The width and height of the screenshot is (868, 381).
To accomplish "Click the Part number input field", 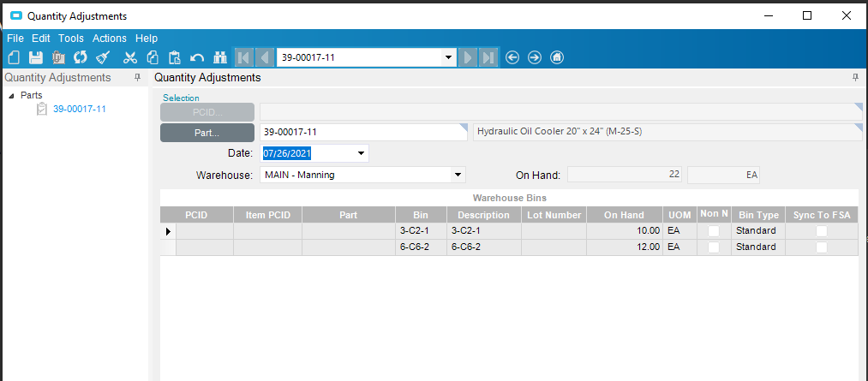I will (363, 133).
